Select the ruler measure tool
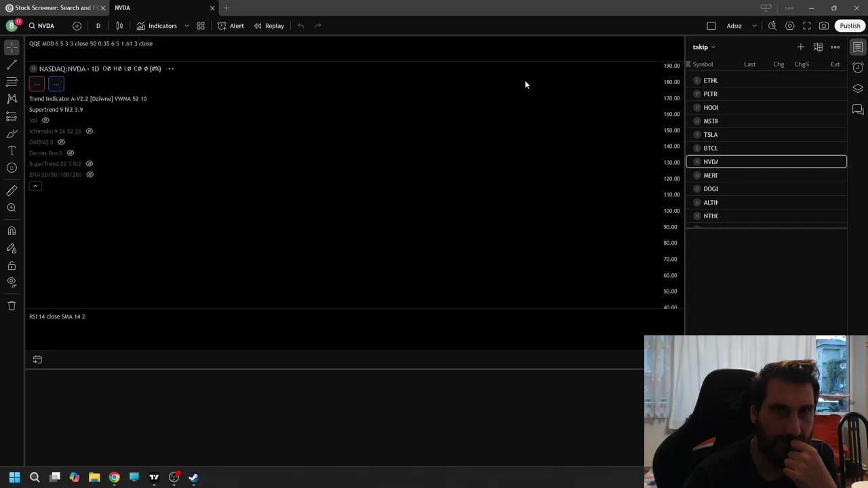This screenshot has width=868, height=488. tap(12, 190)
